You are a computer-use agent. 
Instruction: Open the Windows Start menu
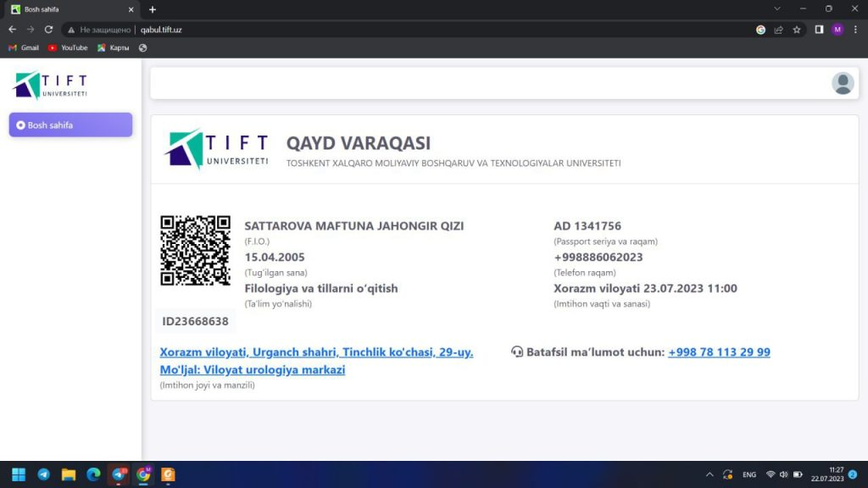point(19,474)
